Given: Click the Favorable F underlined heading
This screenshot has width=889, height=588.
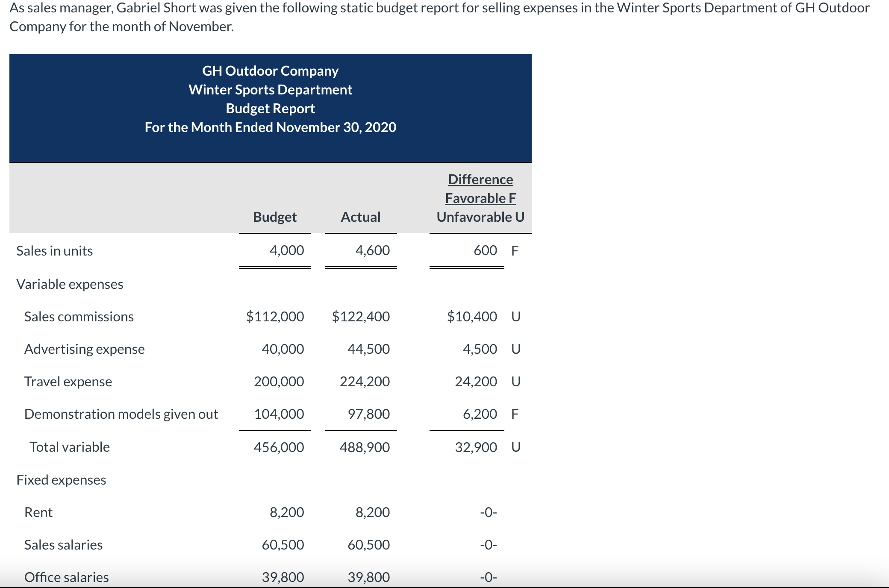Looking at the screenshot, I should pos(480,198).
